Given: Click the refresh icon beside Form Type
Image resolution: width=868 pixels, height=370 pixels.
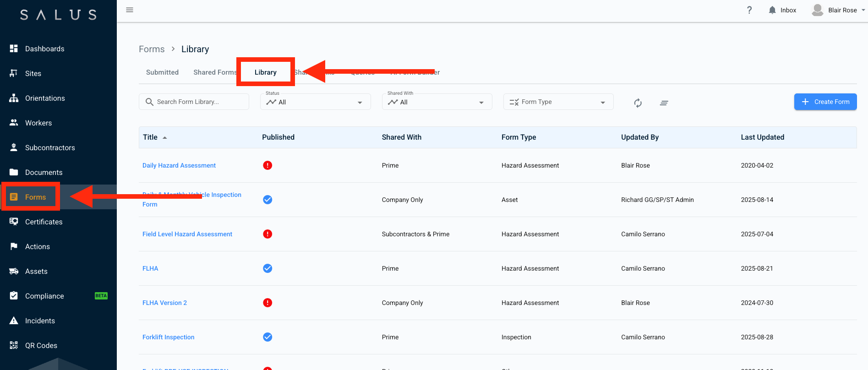Looking at the screenshot, I should tap(638, 103).
